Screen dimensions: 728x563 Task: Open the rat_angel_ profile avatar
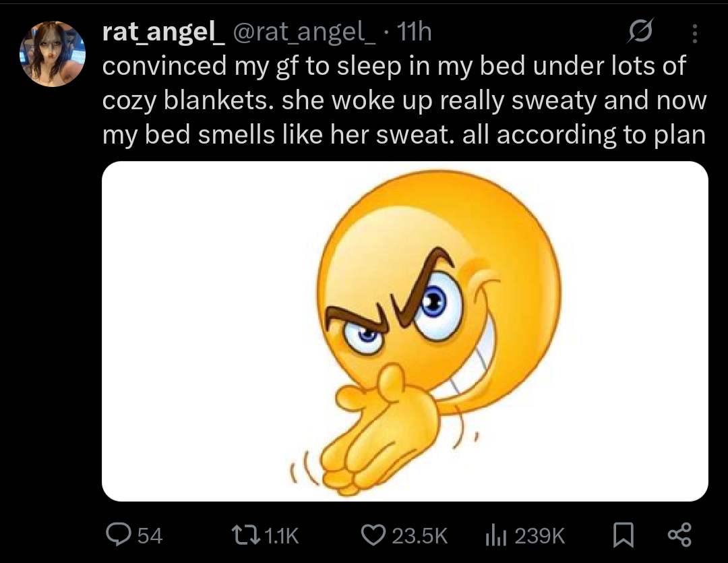tap(53, 54)
